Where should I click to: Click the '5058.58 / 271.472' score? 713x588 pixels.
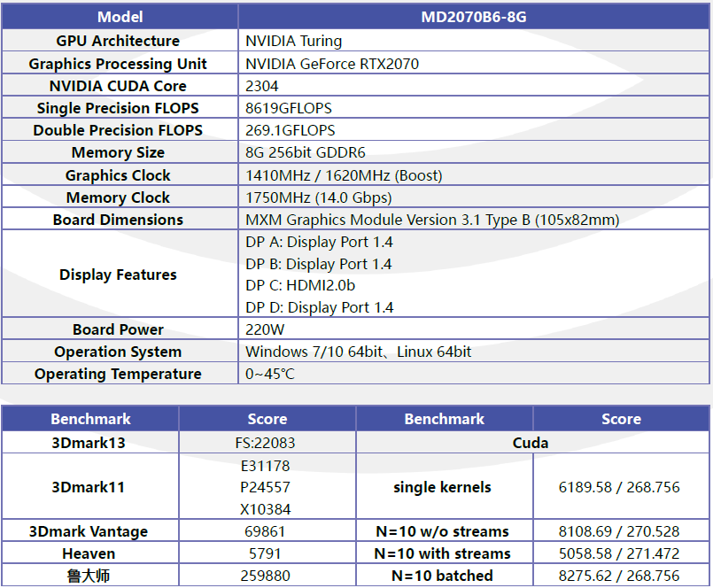point(619,553)
